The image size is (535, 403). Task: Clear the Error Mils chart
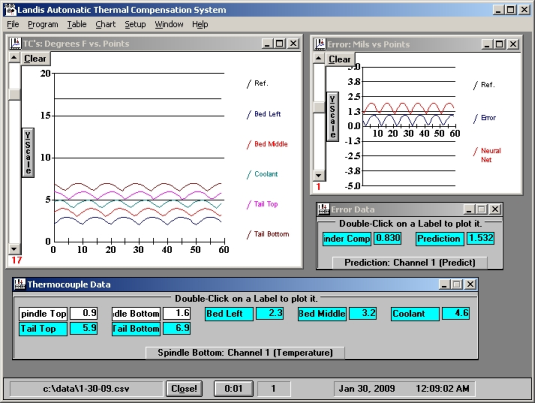tap(339, 59)
